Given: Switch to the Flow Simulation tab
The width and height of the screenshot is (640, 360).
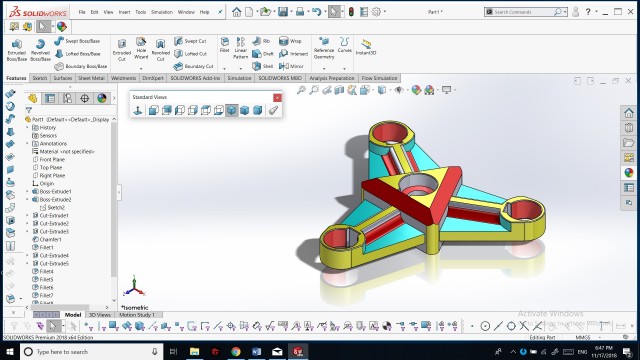Looking at the screenshot, I should [379, 78].
